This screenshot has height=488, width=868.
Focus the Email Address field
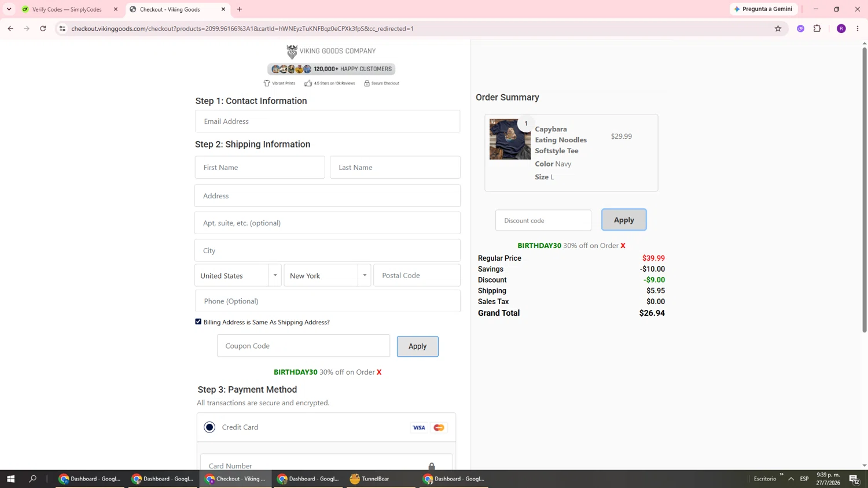coord(328,121)
